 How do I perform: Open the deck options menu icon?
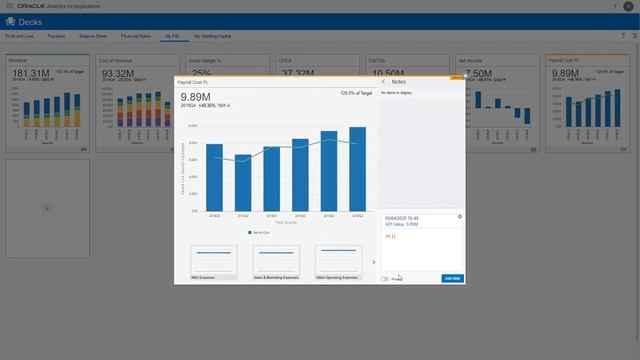pos(635,36)
